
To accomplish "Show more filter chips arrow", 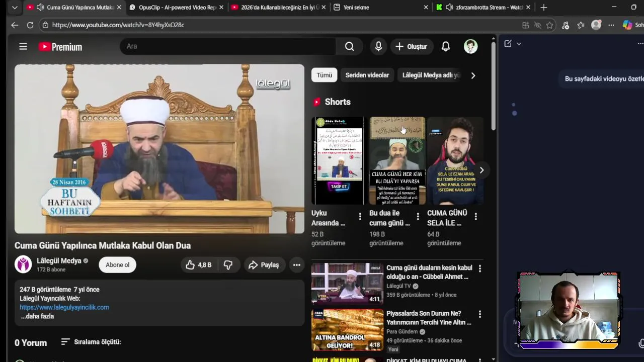I will coord(473,75).
